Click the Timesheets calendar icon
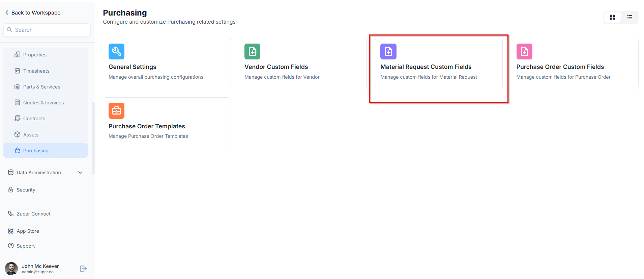This screenshot has width=644, height=279. [x=17, y=71]
